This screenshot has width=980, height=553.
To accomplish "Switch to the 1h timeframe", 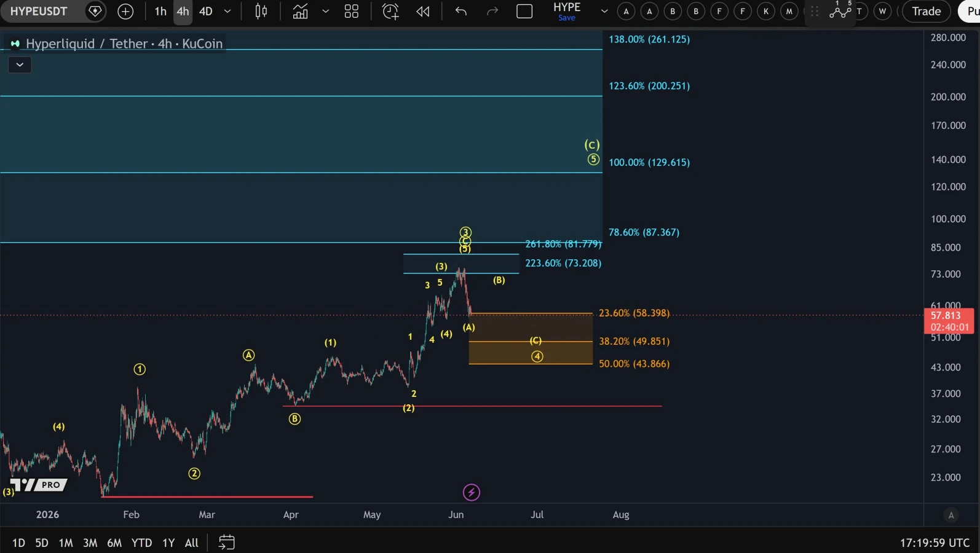I will (x=160, y=11).
